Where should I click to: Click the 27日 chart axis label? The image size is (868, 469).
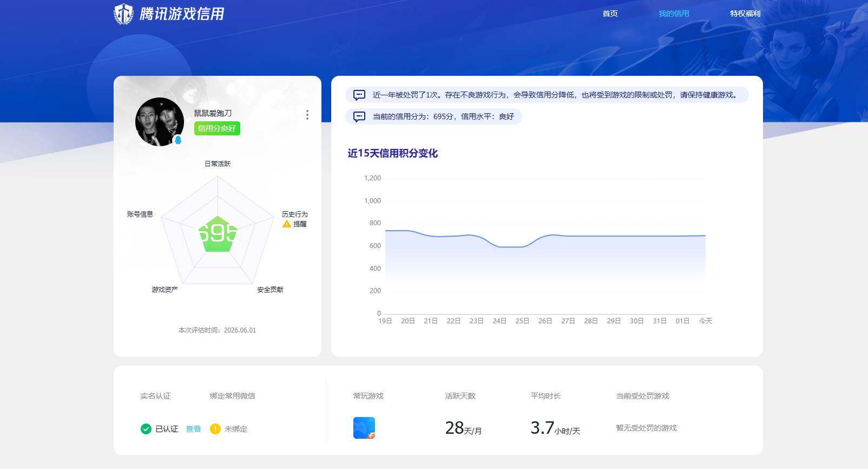[x=568, y=321]
